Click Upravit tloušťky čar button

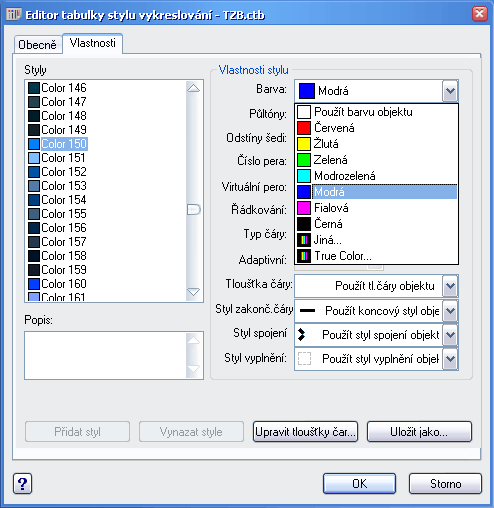305,432
